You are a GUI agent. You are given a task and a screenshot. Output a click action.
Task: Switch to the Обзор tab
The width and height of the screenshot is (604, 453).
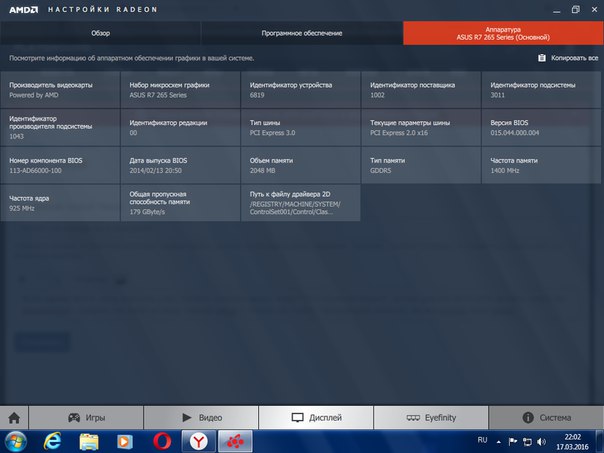tap(101, 33)
